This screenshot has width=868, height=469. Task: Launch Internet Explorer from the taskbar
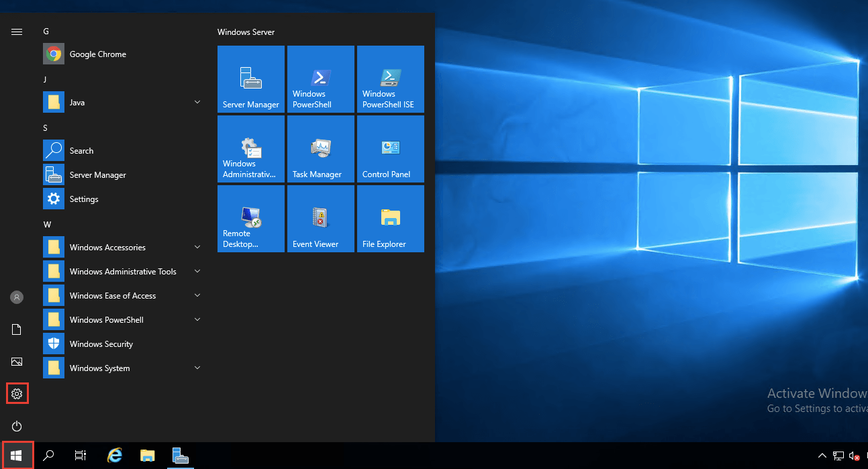[x=115, y=456]
